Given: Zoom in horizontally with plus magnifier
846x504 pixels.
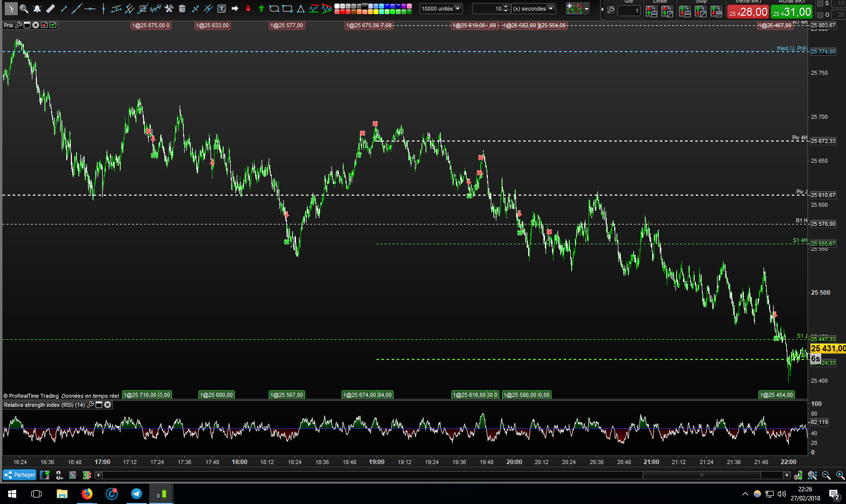Looking at the screenshot, I should (x=840, y=475).
